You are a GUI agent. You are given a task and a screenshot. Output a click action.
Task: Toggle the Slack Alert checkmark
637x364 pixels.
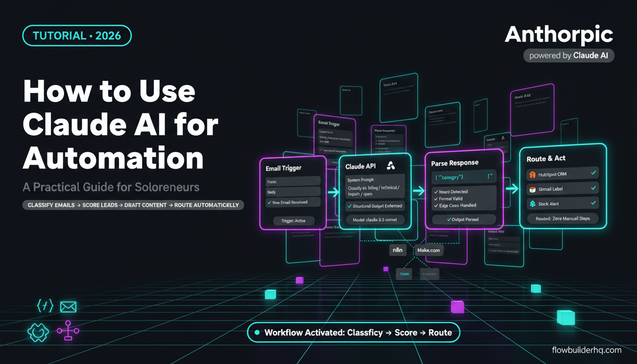pos(593,203)
